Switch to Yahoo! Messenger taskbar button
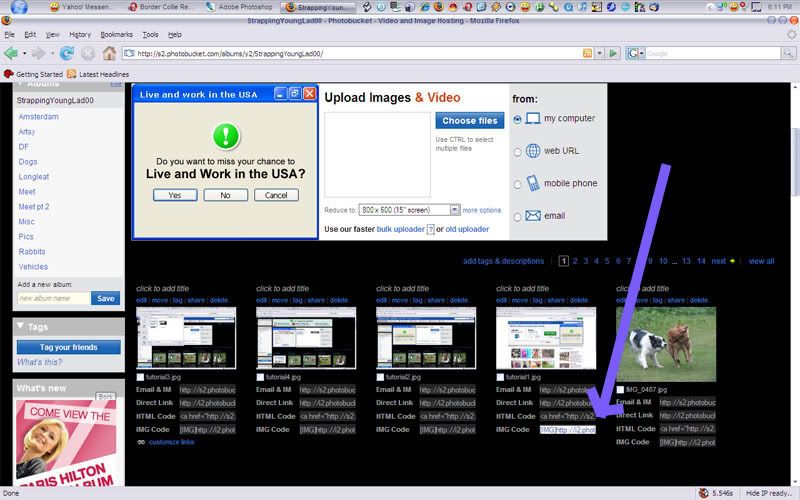 click(x=81, y=7)
